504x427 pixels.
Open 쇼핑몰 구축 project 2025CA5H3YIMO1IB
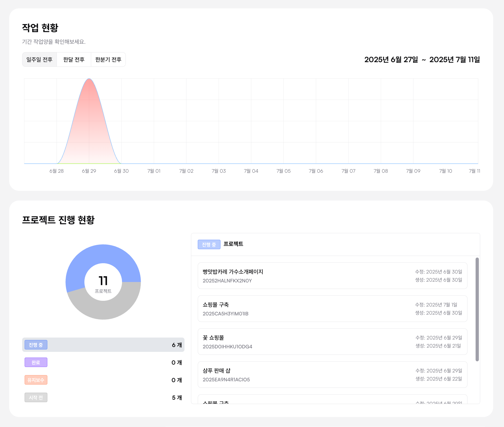pos(332,309)
